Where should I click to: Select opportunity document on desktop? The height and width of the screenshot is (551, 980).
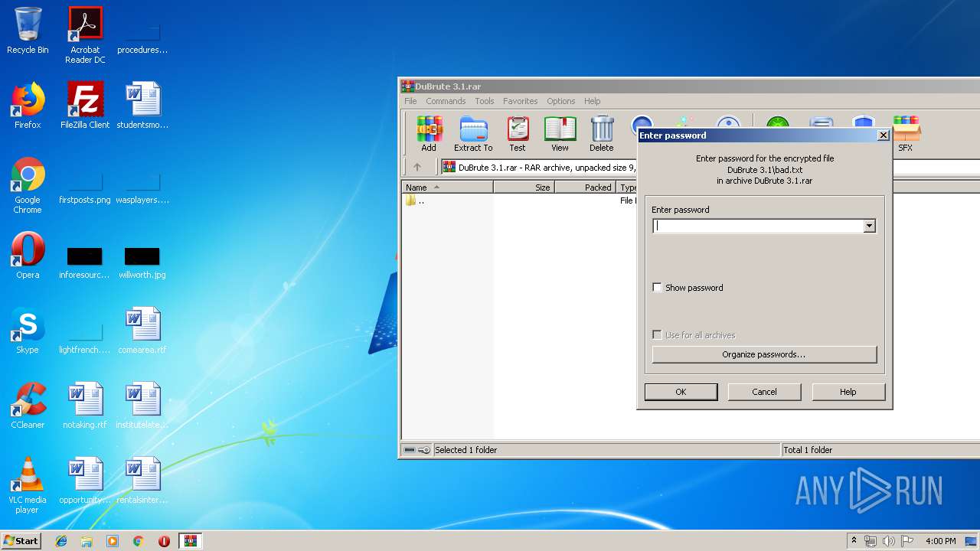click(x=85, y=481)
